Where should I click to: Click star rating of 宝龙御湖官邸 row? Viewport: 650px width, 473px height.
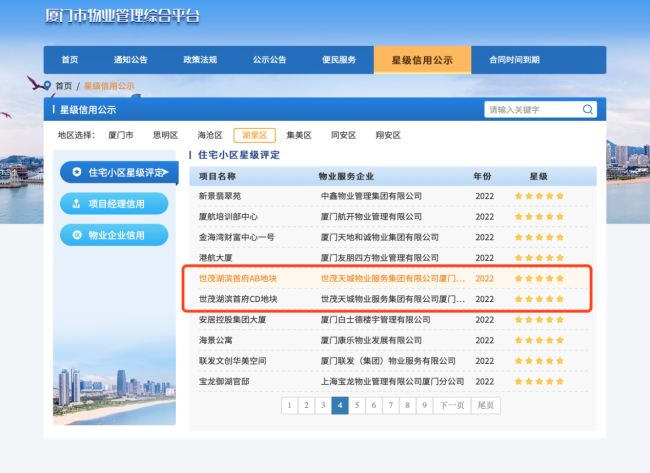539,381
